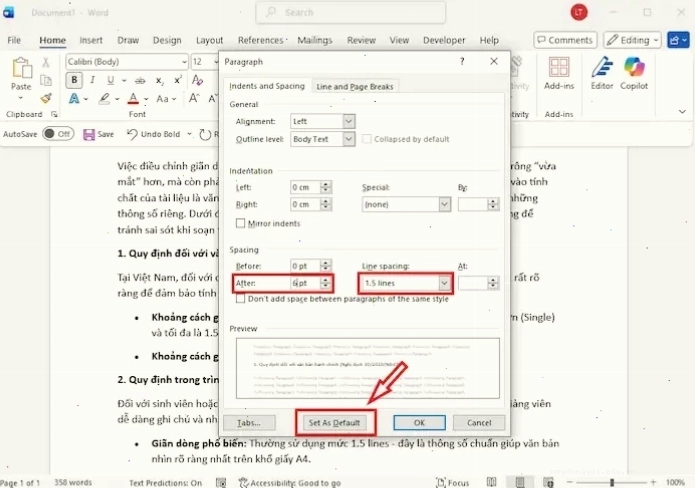Screen dimensions: 695x488
Task: Click the Search box in title bar
Action: (x=351, y=12)
